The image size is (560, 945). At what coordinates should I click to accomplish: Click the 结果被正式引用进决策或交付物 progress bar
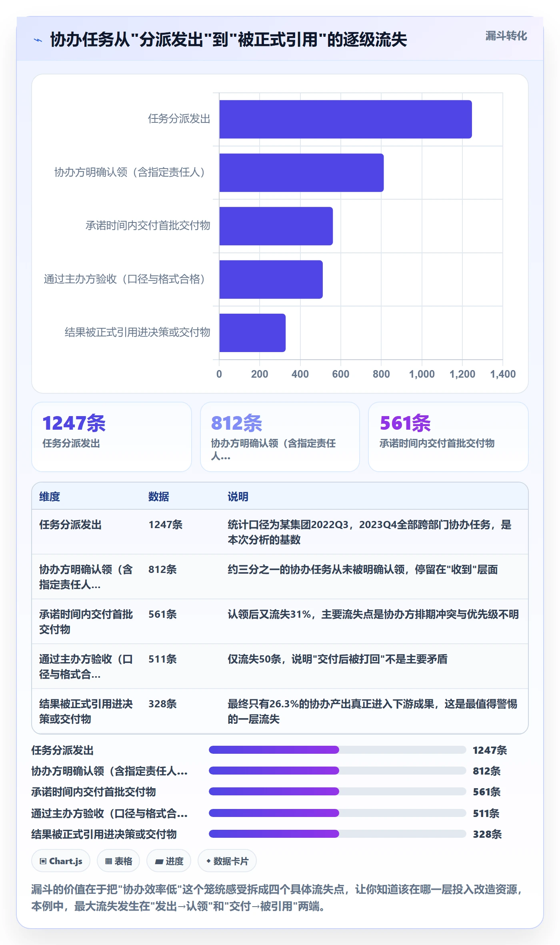(338, 834)
